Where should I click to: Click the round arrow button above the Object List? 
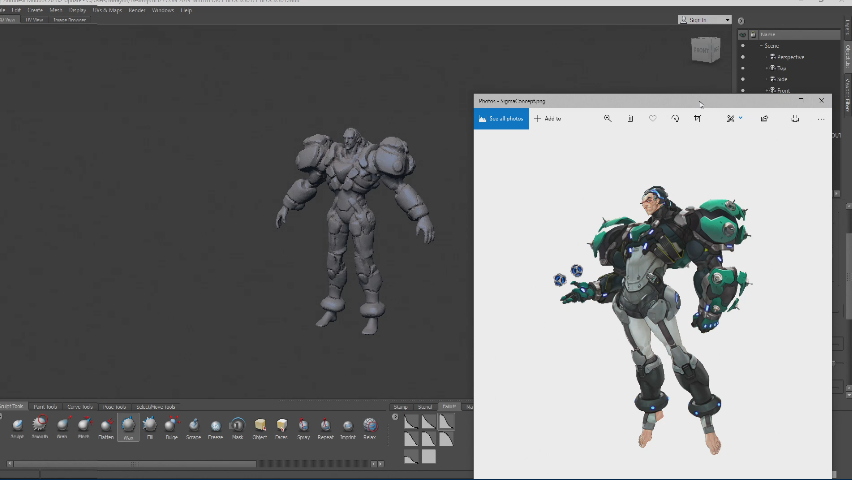click(x=741, y=21)
